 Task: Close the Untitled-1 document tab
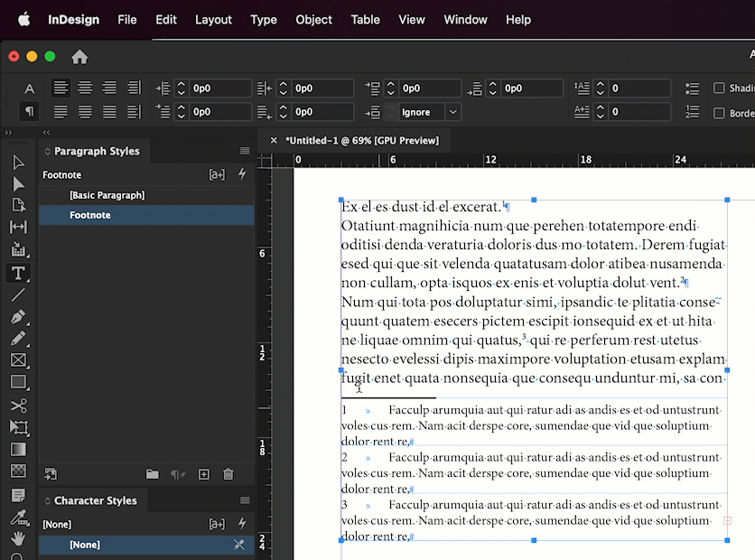(274, 141)
